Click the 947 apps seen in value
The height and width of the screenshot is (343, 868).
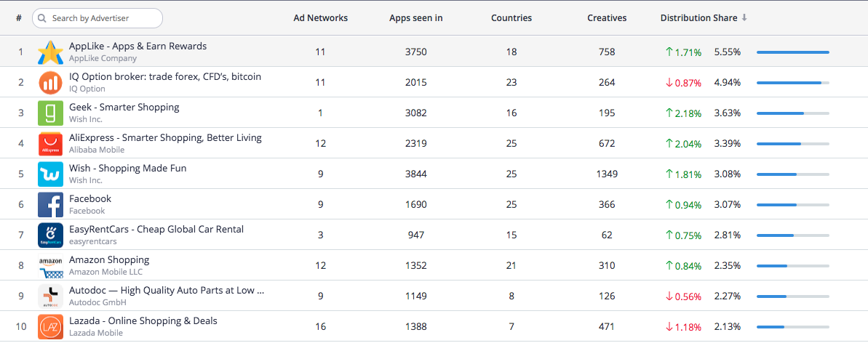click(x=415, y=235)
